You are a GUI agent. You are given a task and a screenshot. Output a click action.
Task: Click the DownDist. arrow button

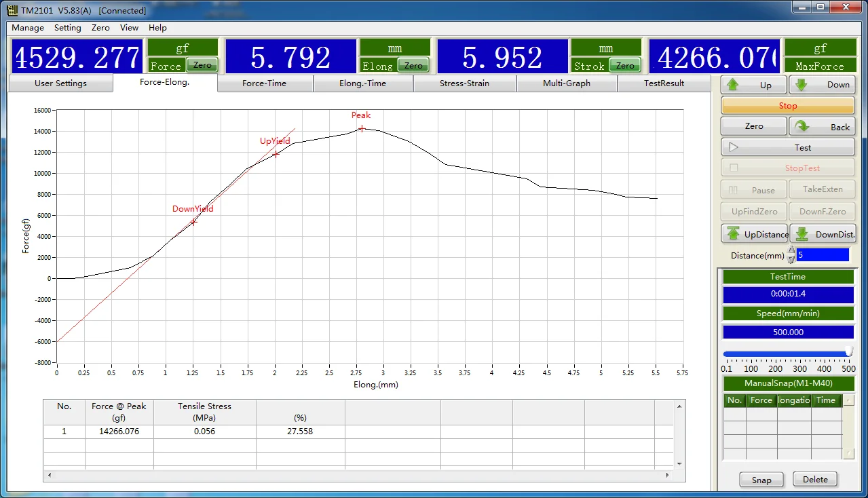(x=823, y=234)
